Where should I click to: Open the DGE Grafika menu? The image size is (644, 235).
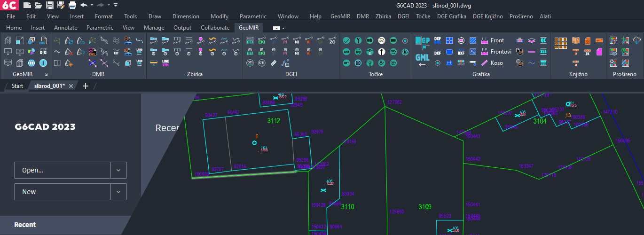tap(452, 16)
